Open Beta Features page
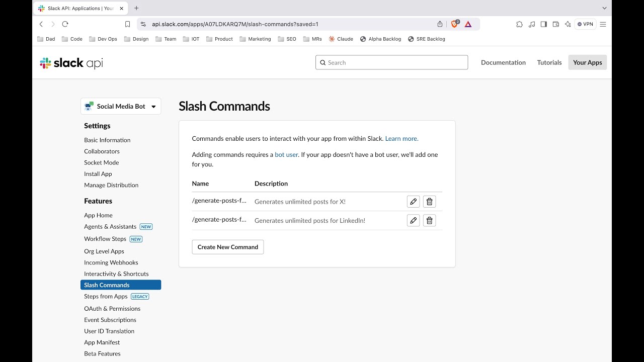 tap(102, 353)
